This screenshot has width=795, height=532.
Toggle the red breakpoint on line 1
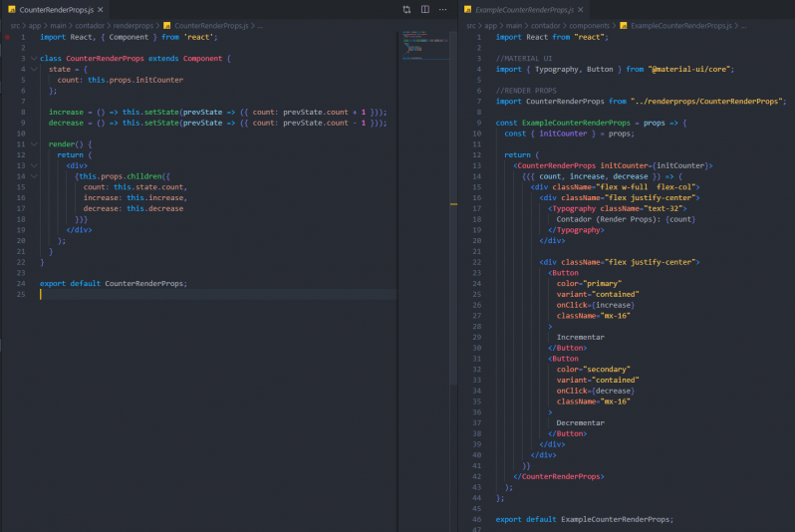[x=6, y=36]
